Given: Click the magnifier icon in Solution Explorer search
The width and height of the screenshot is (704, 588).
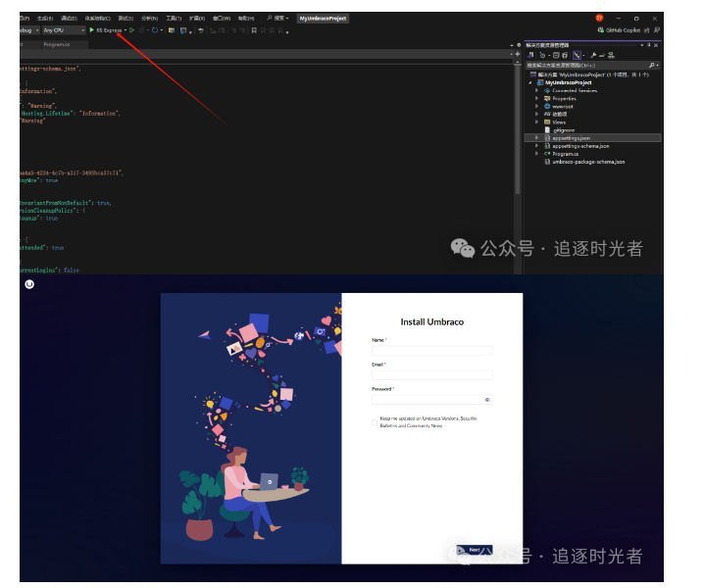Looking at the screenshot, I should [x=651, y=65].
